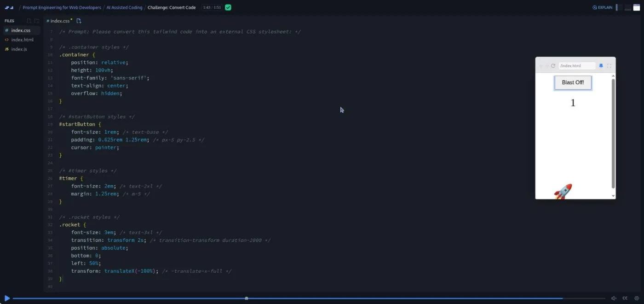The height and width of the screenshot is (304, 644).
Task: Click the .rocket selector line
Action: coord(72,225)
